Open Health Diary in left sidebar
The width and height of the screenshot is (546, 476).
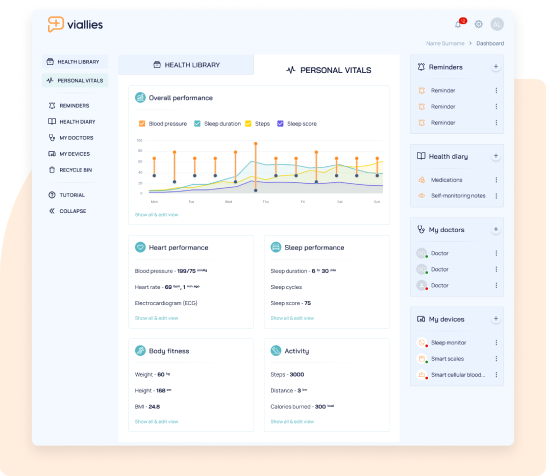pos(72,122)
